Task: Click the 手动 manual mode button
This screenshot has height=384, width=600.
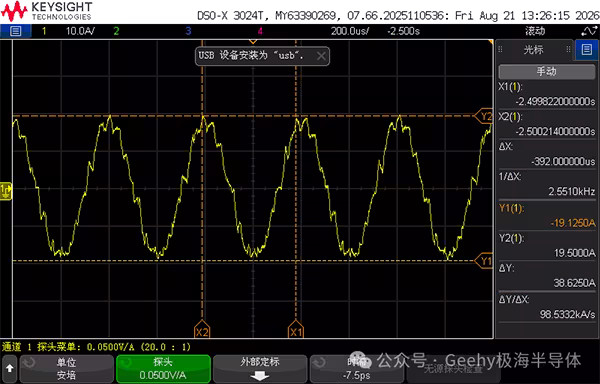Action: pos(547,72)
